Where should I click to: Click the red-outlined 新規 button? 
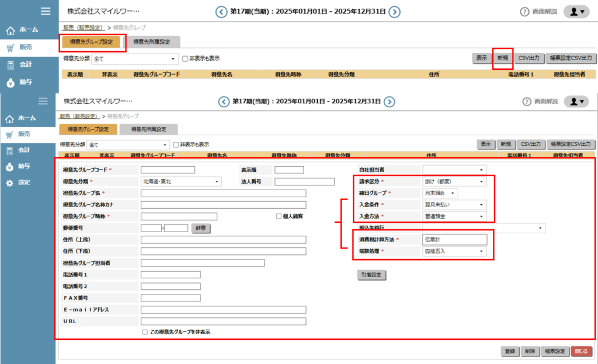502,58
